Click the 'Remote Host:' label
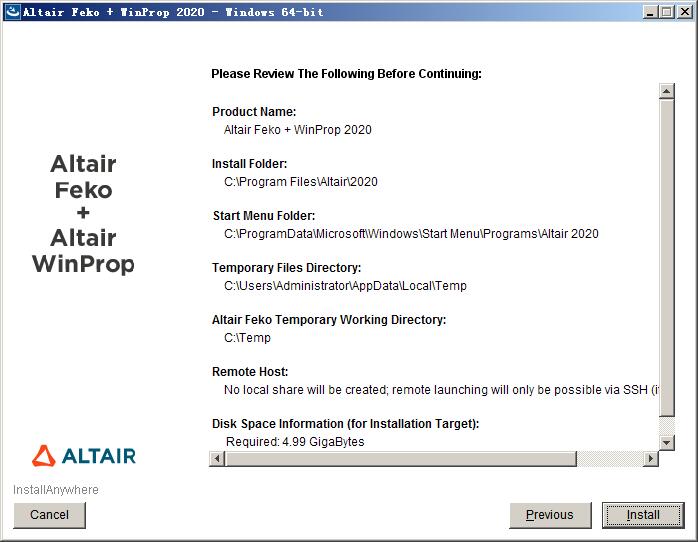 [250, 372]
